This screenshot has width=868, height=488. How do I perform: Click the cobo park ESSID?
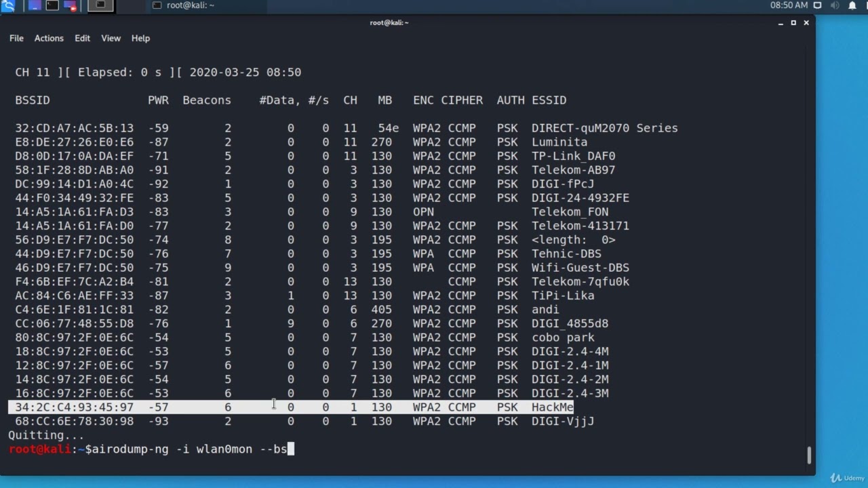pos(563,338)
